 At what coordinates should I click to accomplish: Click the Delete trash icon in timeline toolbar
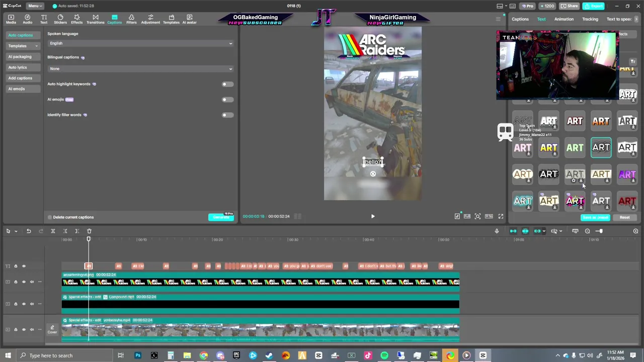click(x=89, y=231)
